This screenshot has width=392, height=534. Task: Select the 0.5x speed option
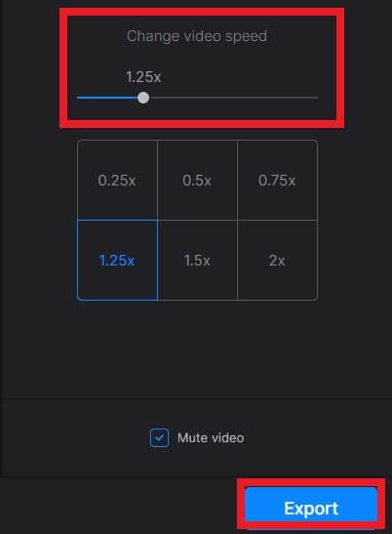pyautogui.click(x=197, y=180)
